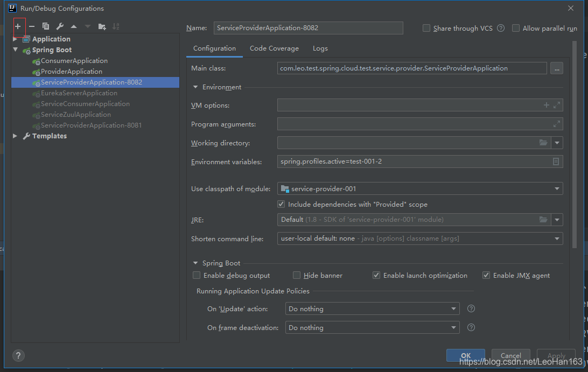The height and width of the screenshot is (372, 588).
Task: Open On 'Update' action dropdown
Action: tap(453, 308)
